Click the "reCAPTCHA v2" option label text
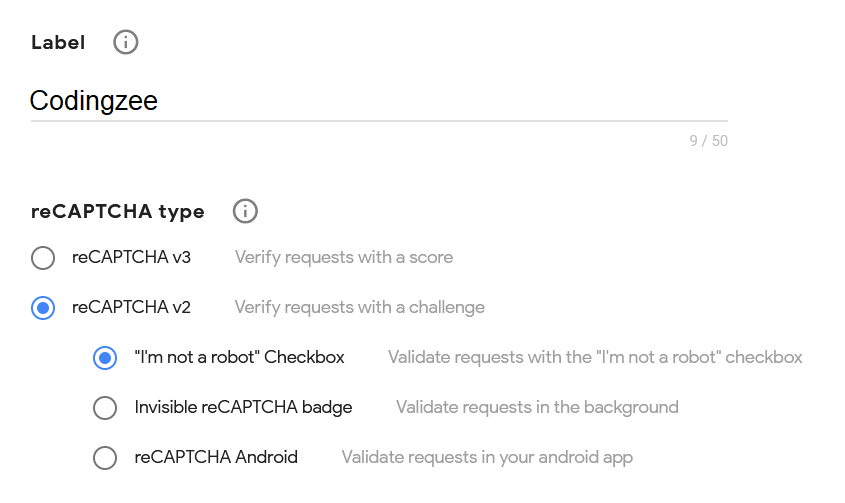This screenshot has height=503, width=845. [131, 307]
